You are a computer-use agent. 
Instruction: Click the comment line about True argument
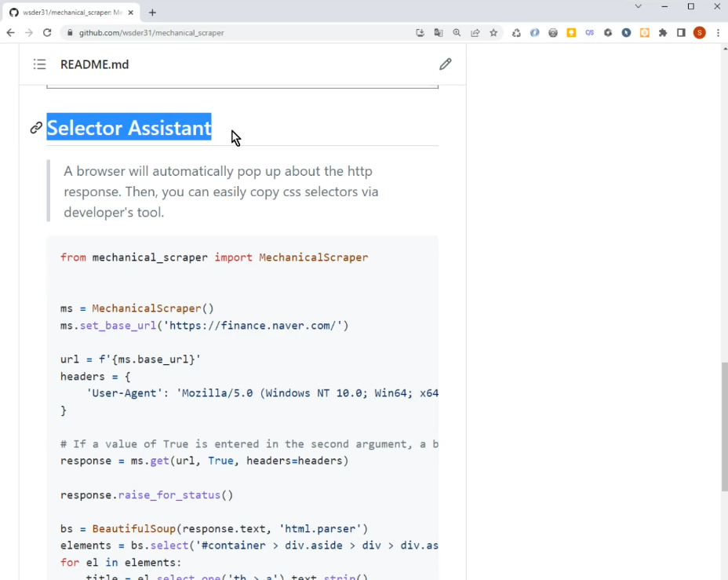tap(249, 444)
